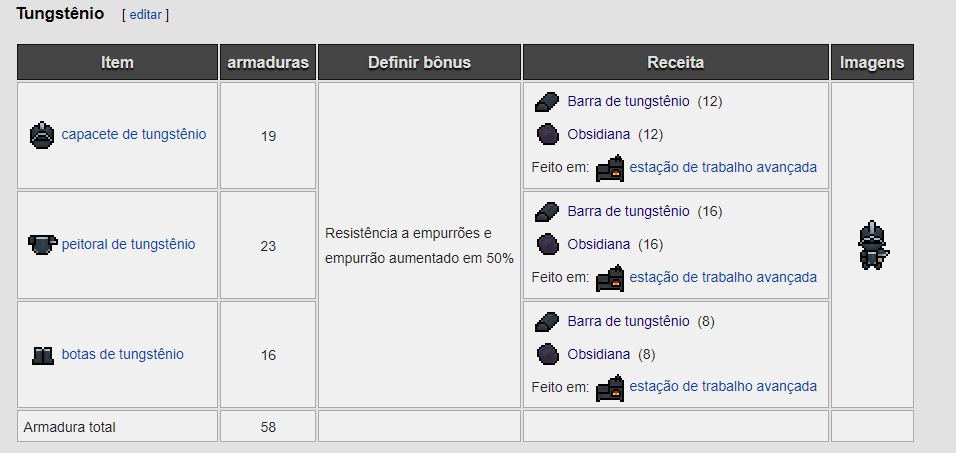
Task: Open "Barra de tungstênio" link with quantity 8
Action: (628, 321)
